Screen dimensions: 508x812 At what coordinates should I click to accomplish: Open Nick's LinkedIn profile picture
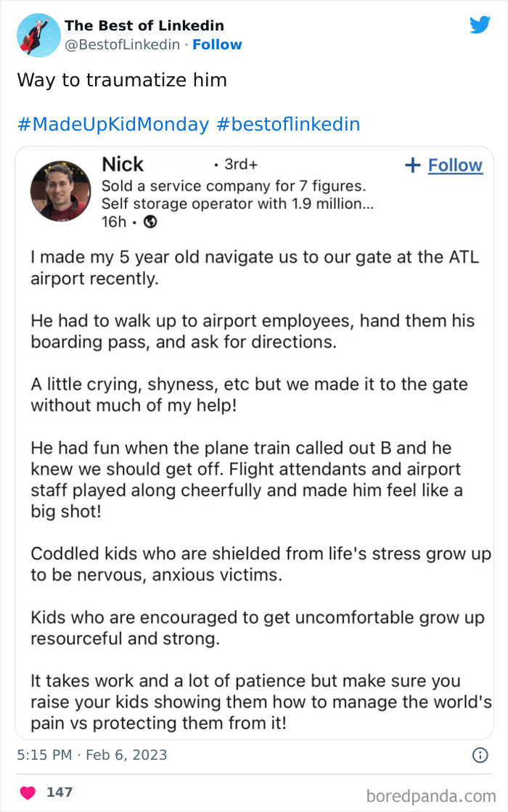[61, 190]
